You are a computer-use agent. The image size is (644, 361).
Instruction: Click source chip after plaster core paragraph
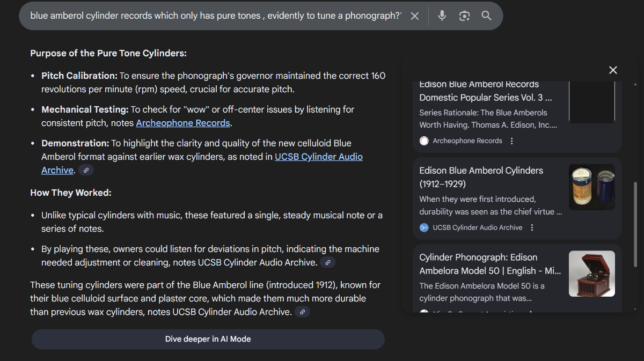(303, 312)
